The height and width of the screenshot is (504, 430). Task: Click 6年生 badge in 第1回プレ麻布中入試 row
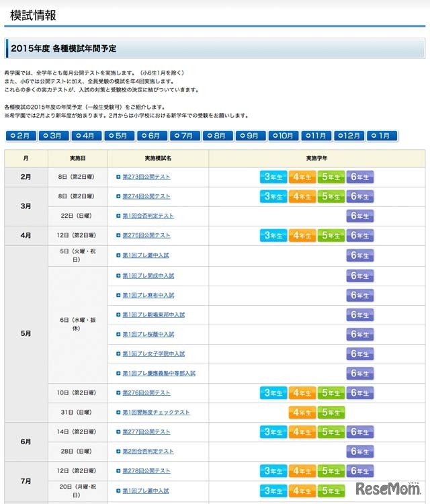point(360,295)
